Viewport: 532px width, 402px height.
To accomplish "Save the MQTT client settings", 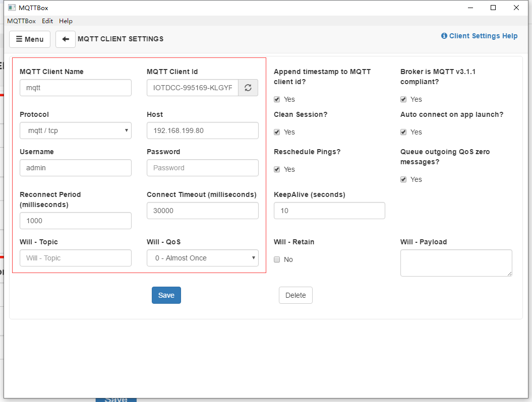I will point(166,295).
